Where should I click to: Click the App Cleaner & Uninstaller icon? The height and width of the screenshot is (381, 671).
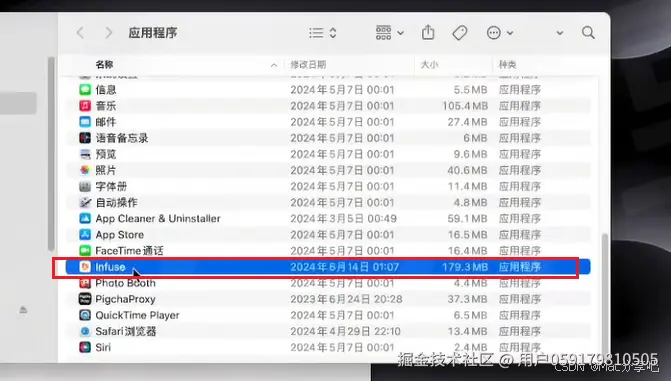pyautogui.click(x=85, y=218)
